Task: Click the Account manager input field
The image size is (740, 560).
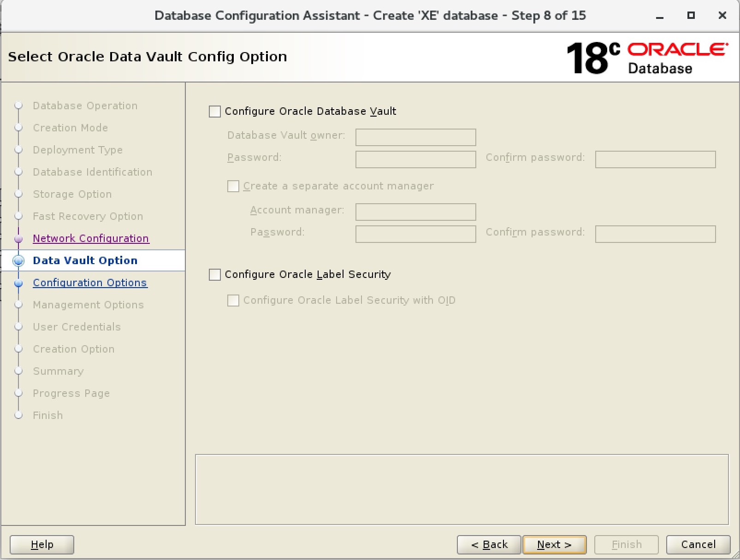Action: pos(415,212)
